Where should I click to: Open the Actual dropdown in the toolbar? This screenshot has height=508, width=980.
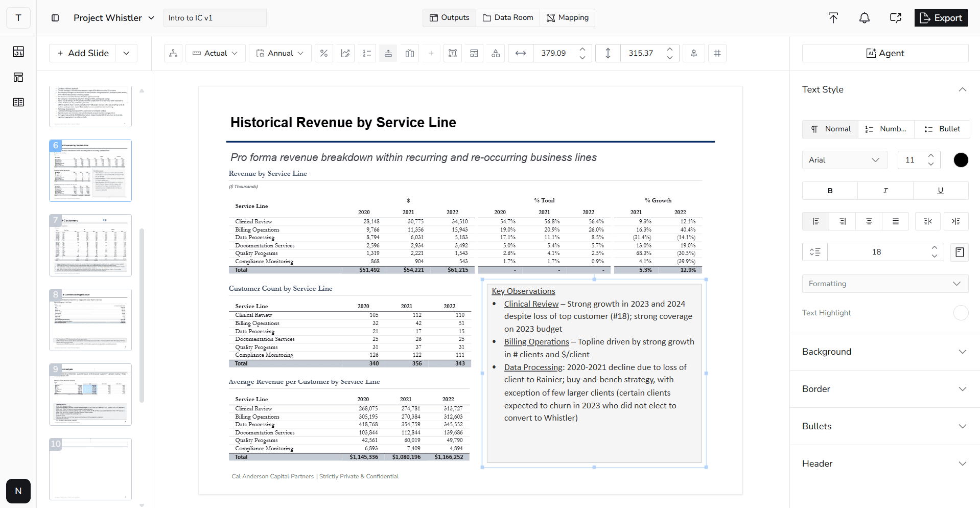(x=215, y=53)
